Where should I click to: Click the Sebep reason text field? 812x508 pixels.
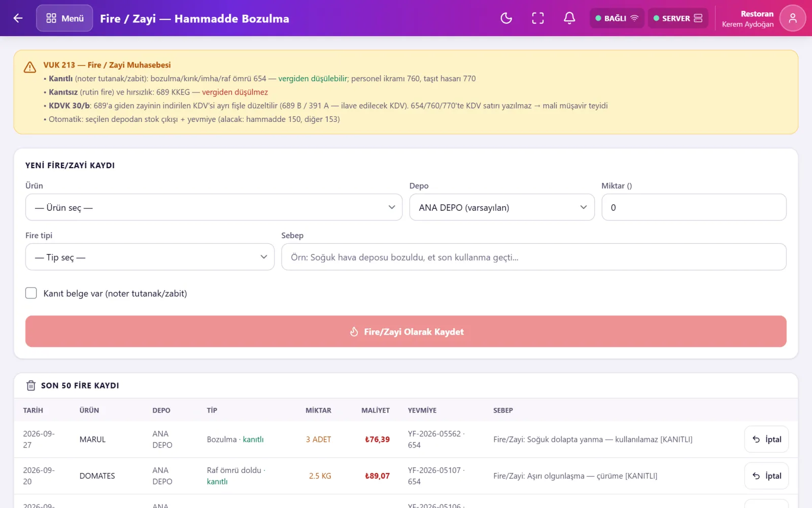click(534, 257)
